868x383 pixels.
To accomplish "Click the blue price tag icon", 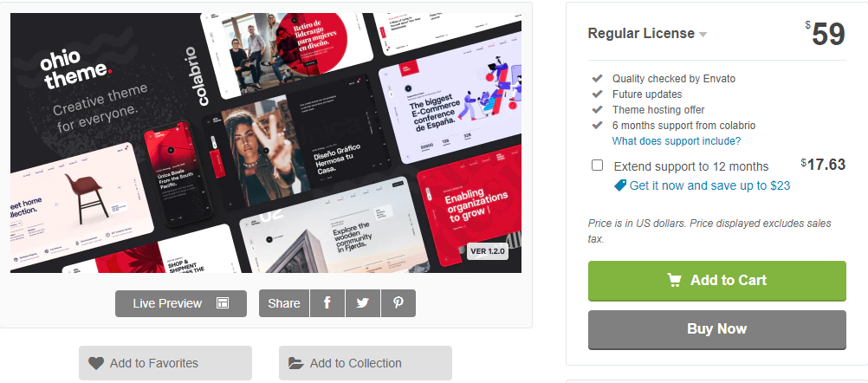I will 620,185.
